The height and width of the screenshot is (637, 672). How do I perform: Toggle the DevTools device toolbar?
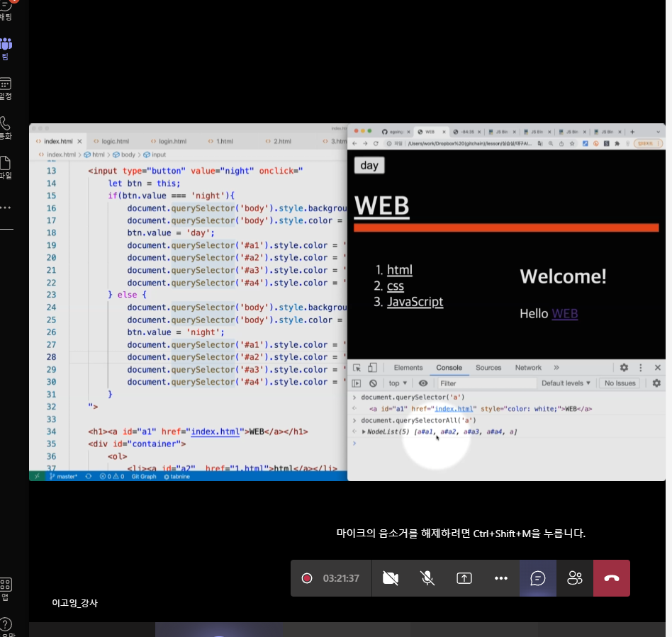pos(372,368)
